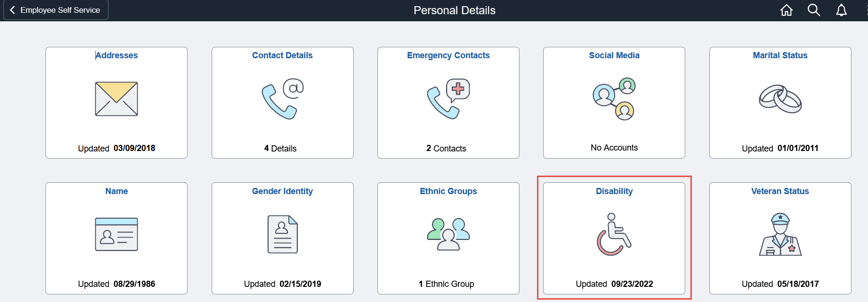Go back to Employee Self Service
868x302 pixels.
coord(55,10)
